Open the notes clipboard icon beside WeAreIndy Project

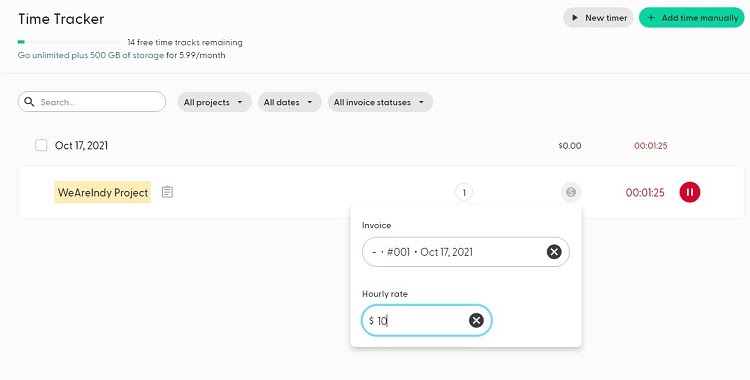pos(167,192)
